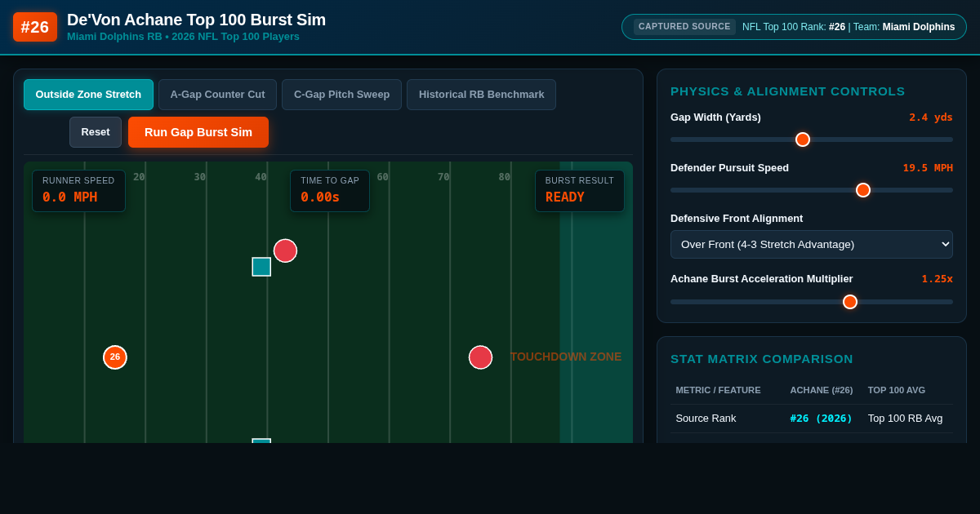Switch to A-Gap Counter Cut tab
Screen dimensions: 980x514
[217, 95]
